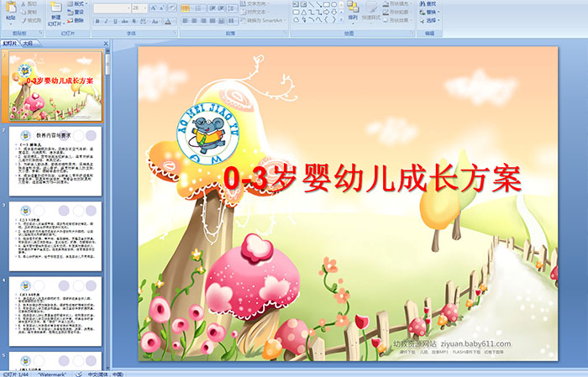Expand the shapes gallery More arrow
The height and width of the screenshot is (377, 588).
(341, 19)
